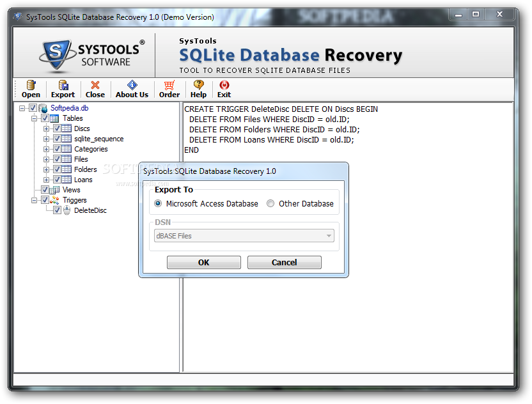This screenshot has height=404, width=532.
Task: Click the Categories table icon
Action: [66, 149]
